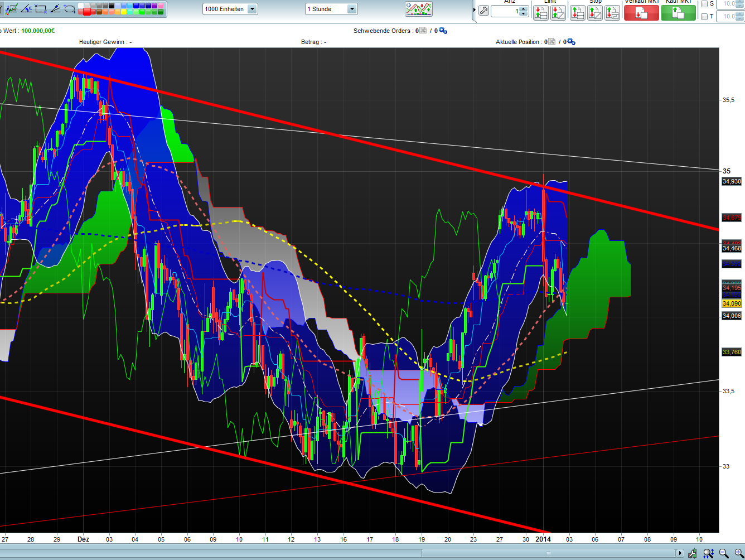Click the red 34,675 price label
745x560 pixels.
(732, 218)
